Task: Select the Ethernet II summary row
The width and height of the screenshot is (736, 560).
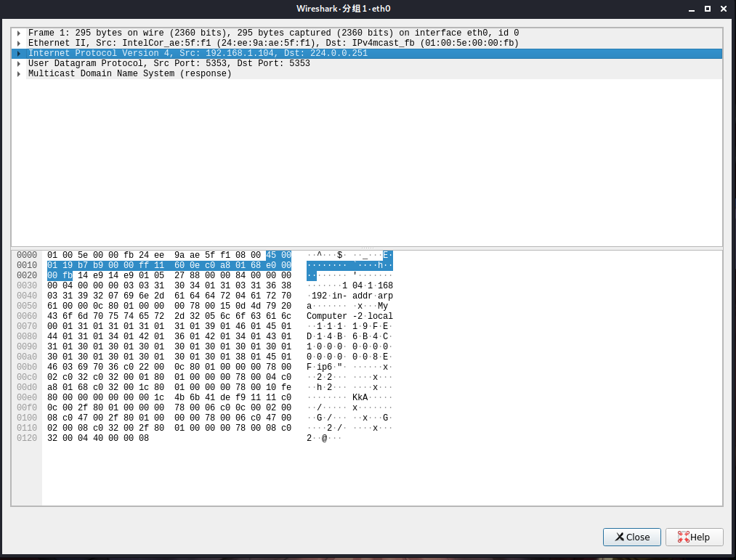Action: [218, 43]
